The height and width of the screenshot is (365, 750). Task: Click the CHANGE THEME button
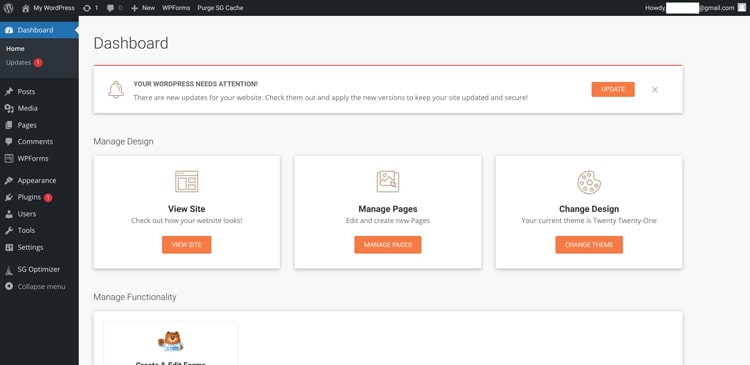(x=589, y=244)
